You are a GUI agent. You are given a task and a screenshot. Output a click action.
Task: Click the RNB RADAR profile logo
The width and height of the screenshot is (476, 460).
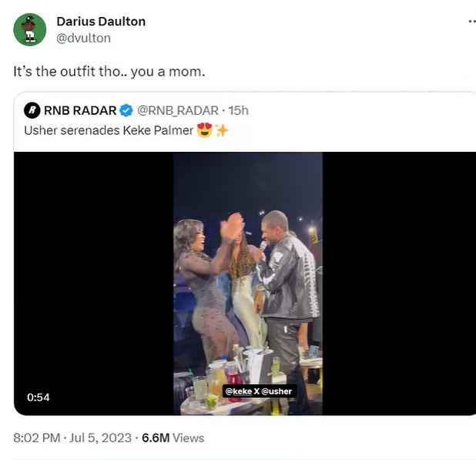click(x=32, y=110)
